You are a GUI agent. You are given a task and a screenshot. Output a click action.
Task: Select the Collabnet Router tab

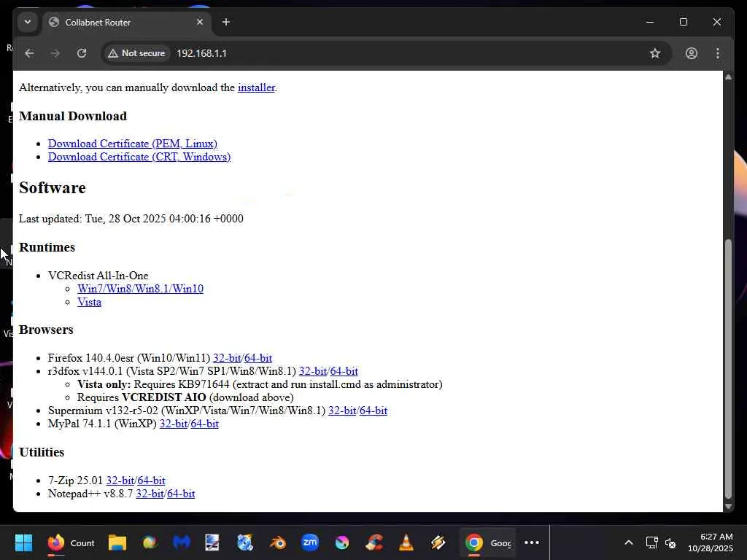point(127,23)
